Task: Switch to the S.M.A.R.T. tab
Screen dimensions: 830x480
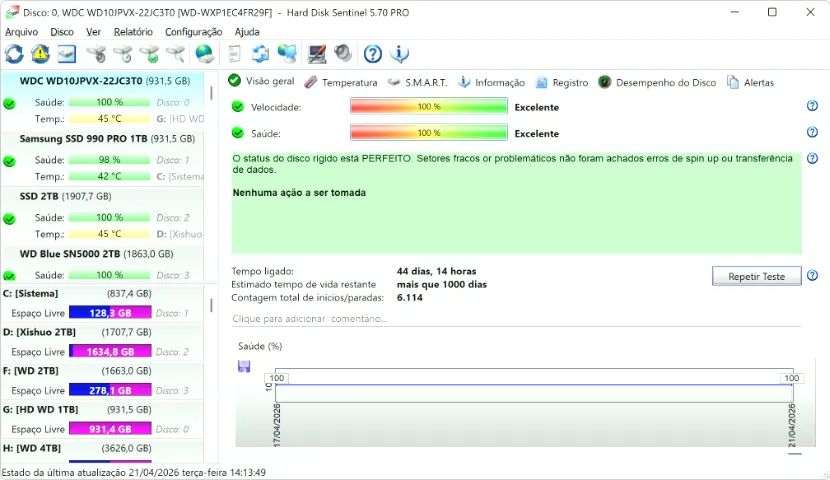Action: (417, 82)
